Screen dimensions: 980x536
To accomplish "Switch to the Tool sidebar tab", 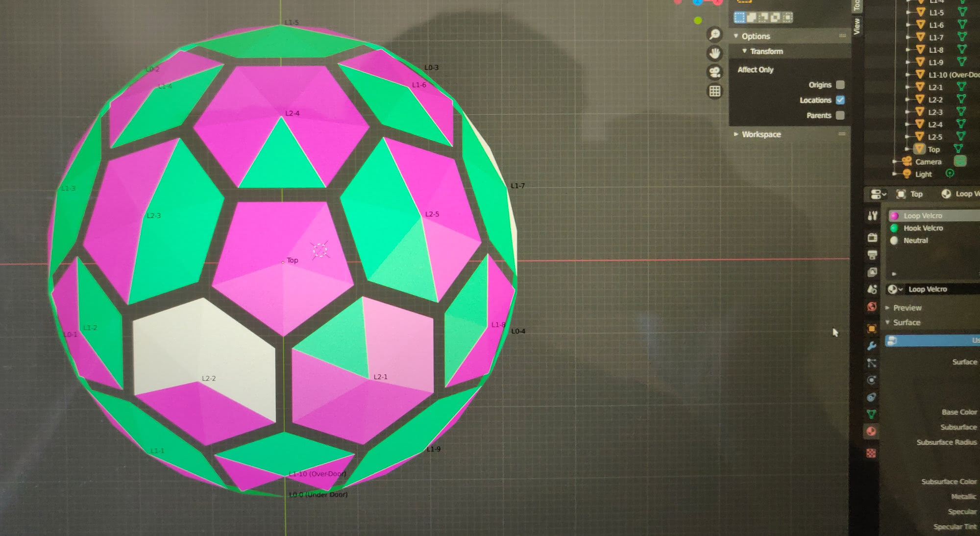I will [x=857, y=5].
